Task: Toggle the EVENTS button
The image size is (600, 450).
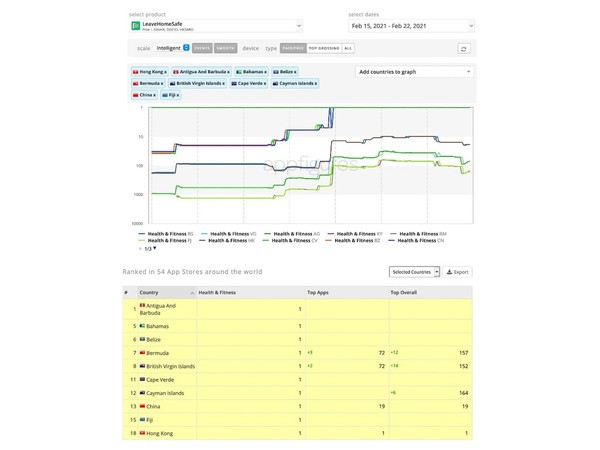Action: pyautogui.click(x=202, y=48)
